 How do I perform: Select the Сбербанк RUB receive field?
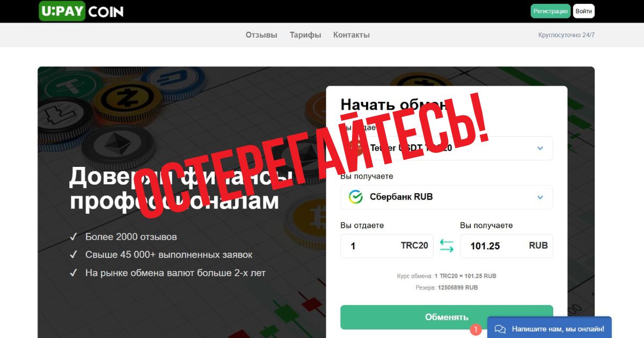[447, 197]
